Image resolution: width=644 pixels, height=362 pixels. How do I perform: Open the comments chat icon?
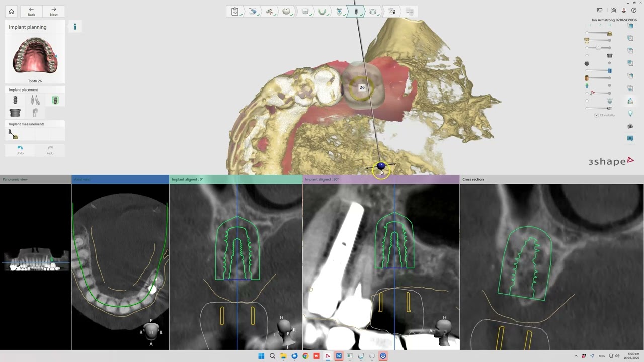click(x=630, y=138)
